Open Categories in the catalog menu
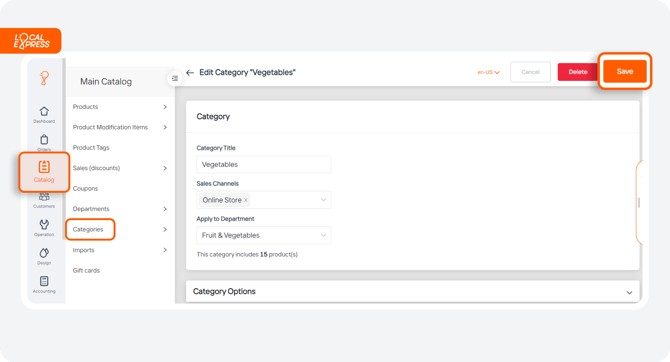The width and height of the screenshot is (670, 362). pyautogui.click(x=88, y=230)
